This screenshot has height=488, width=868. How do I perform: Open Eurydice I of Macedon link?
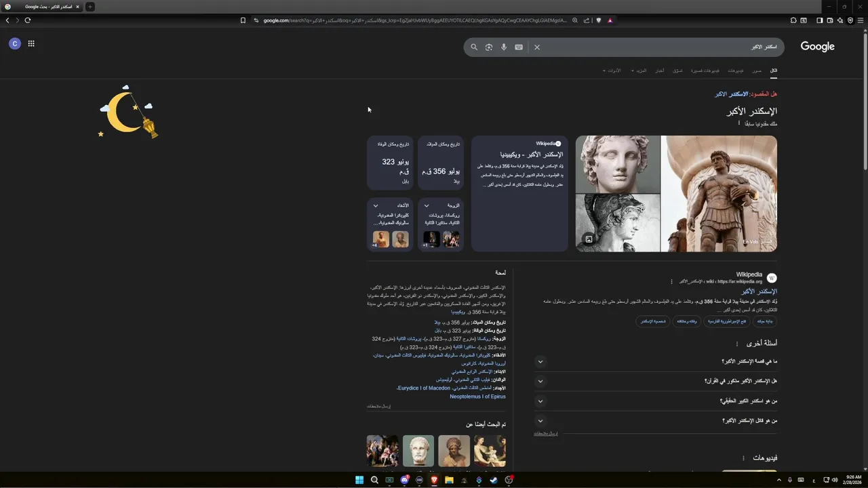tap(423, 388)
